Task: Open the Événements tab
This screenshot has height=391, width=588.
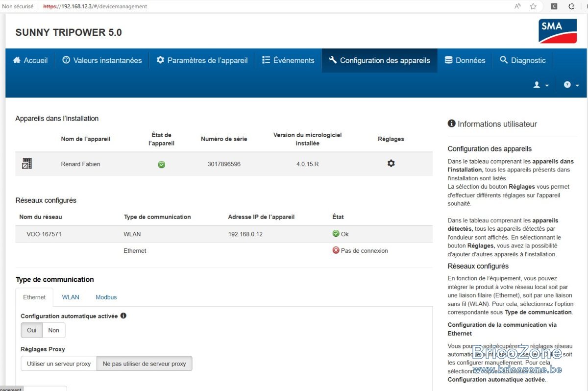Action: pyautogui.click(x=288, y=60)
